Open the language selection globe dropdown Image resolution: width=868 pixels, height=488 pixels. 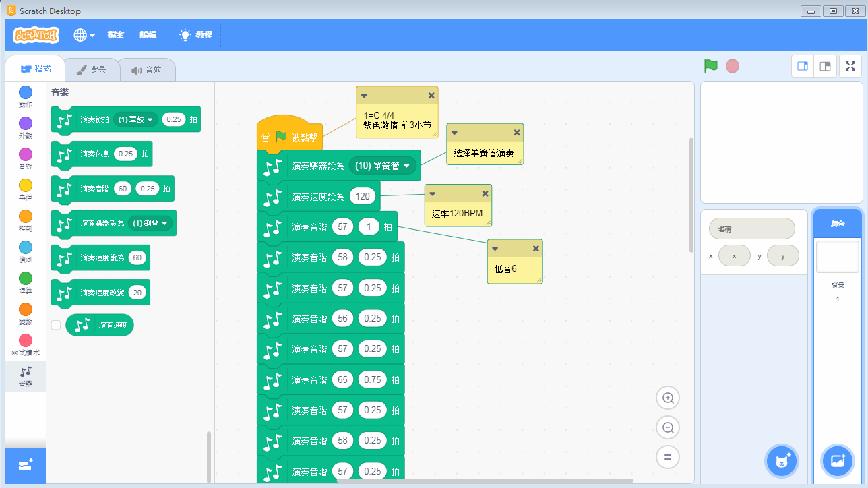coord(84,34)
